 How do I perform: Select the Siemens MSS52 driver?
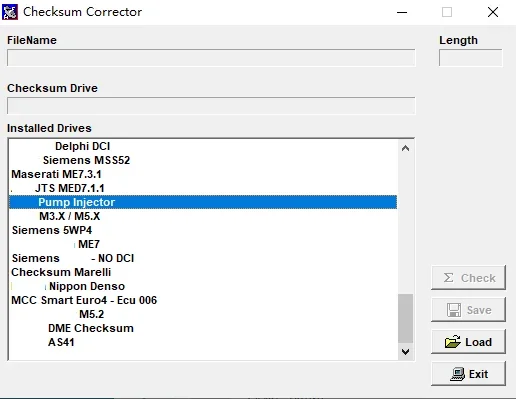203,160
